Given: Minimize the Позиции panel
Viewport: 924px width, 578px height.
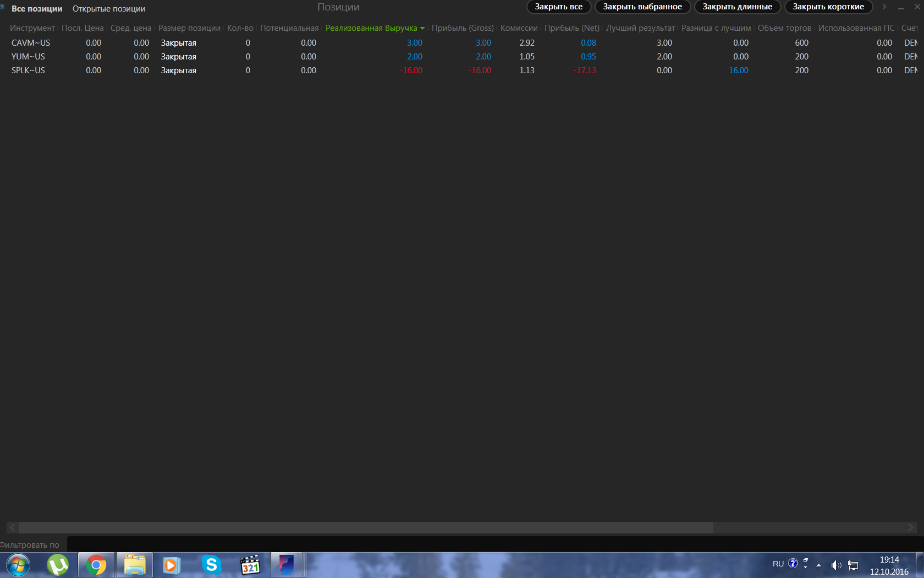Looking at the screenshot, I should click(901, 7).
